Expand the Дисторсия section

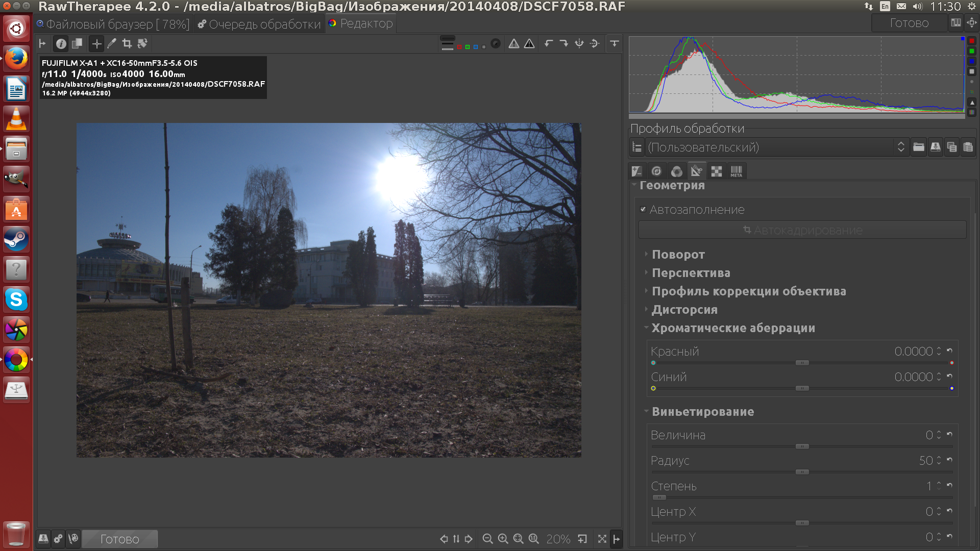(x=684, y=309)
